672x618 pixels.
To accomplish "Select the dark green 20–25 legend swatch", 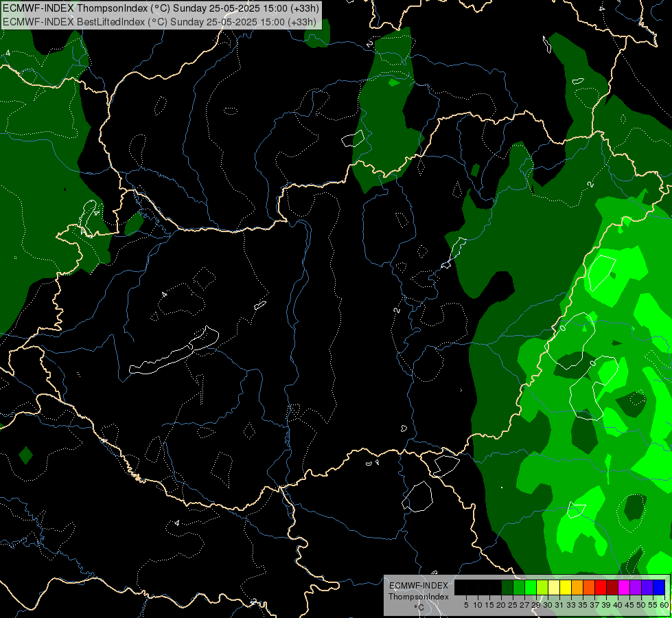I will click(507, 587).
